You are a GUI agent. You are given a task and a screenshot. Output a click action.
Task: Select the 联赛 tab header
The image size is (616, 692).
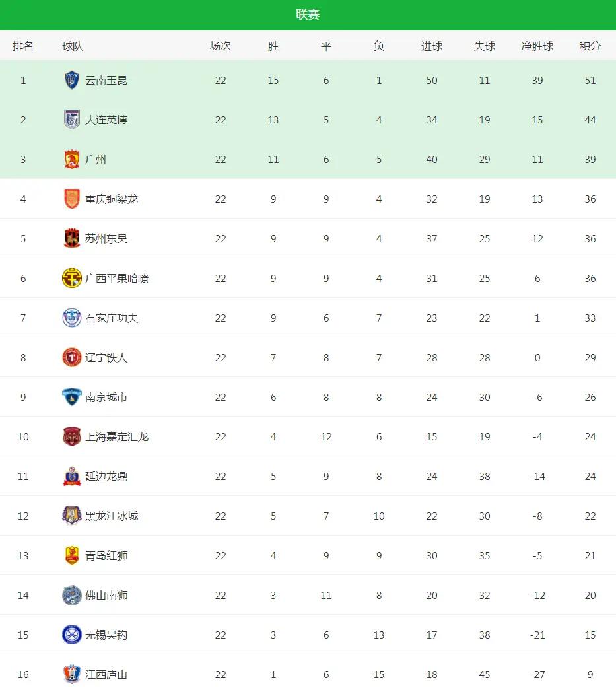308,15
